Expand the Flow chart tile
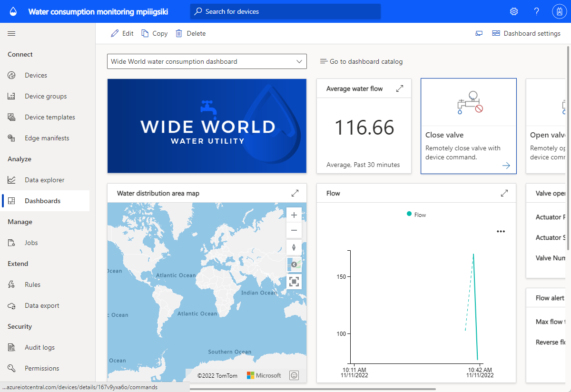 [504, 193]
